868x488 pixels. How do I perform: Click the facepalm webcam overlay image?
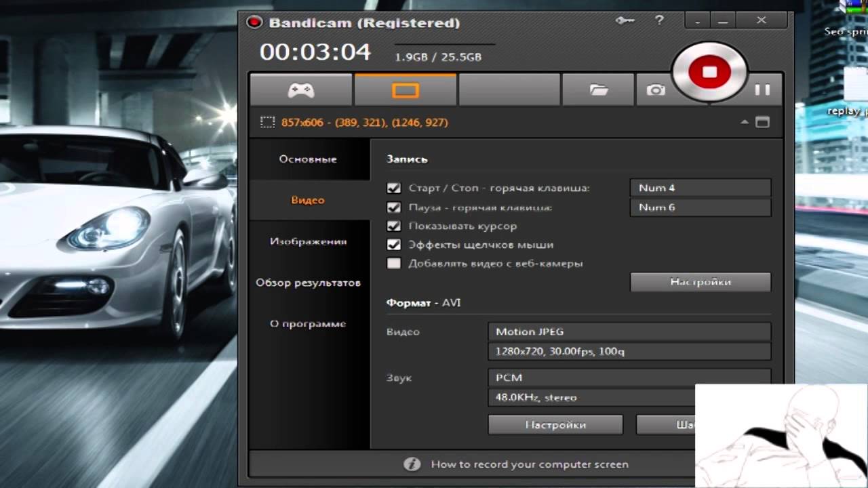781,436
